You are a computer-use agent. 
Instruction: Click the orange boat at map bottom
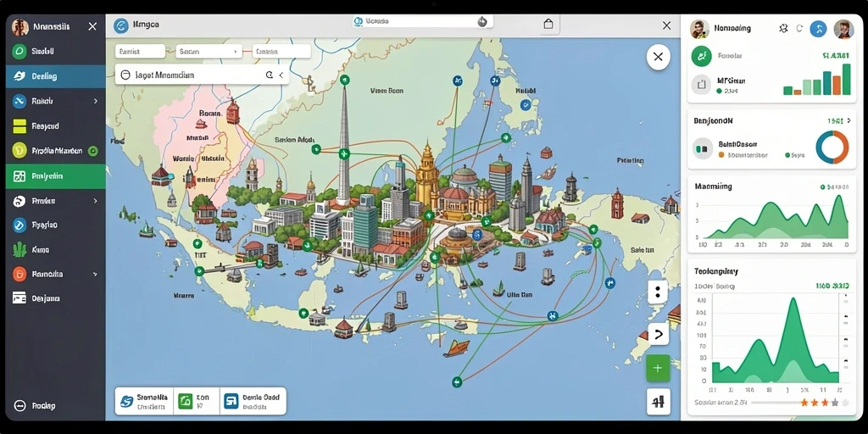(456, 348)
